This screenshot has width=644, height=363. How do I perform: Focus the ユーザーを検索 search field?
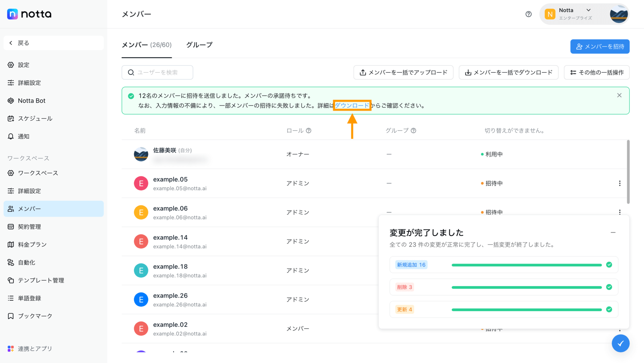point(157,72)
